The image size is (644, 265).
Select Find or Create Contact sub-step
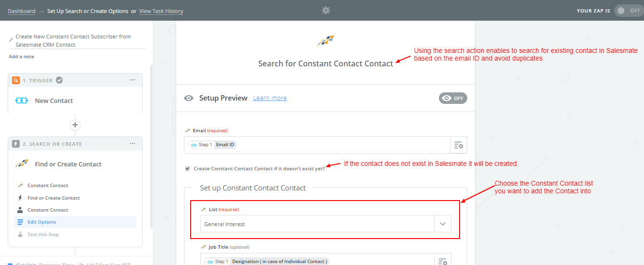(75, 198)
